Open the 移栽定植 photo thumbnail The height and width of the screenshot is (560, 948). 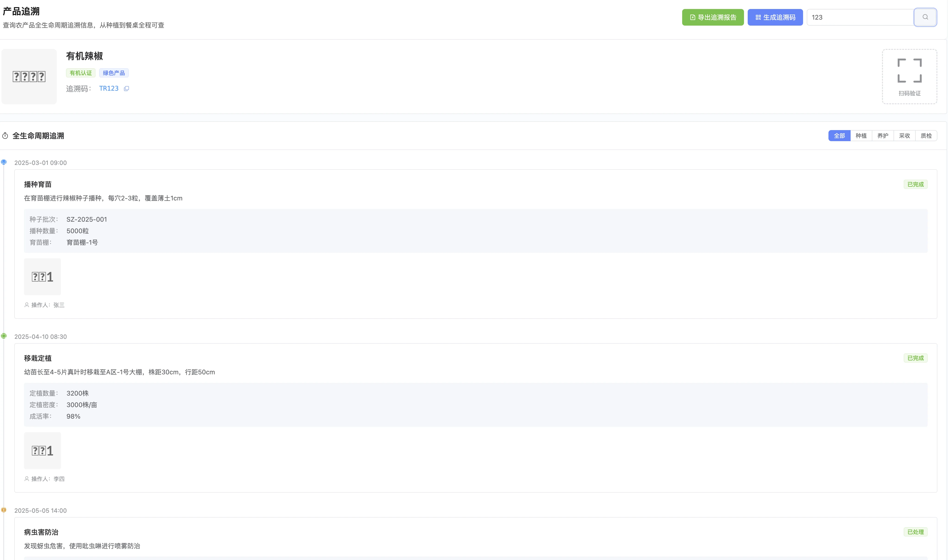click(x=42, y=451)
